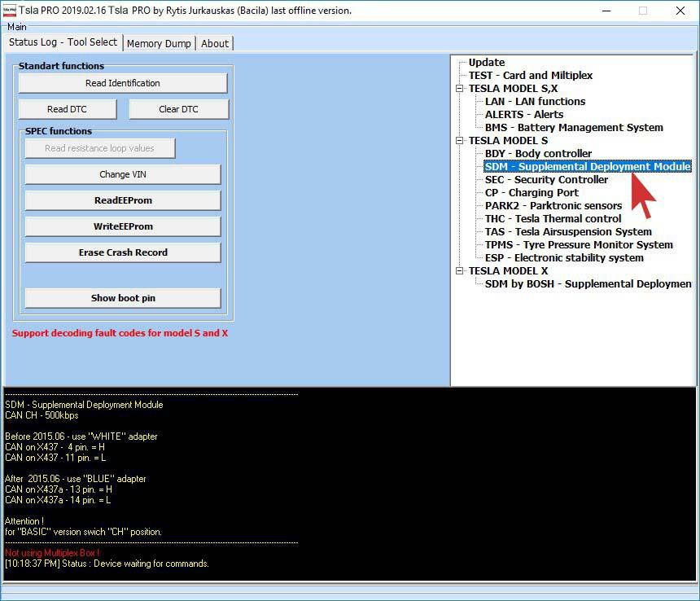The height and width of the screenshot is (601, 700).
Task: Click the 'After 2015.06 - use BLUE adapter' line
Action: pos(76,479)
